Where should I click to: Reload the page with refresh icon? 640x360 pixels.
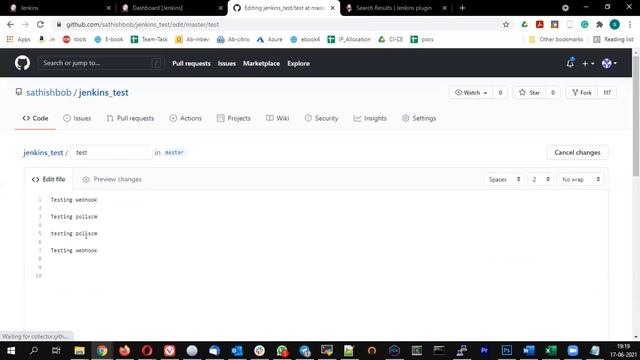[x=40, y=24]
